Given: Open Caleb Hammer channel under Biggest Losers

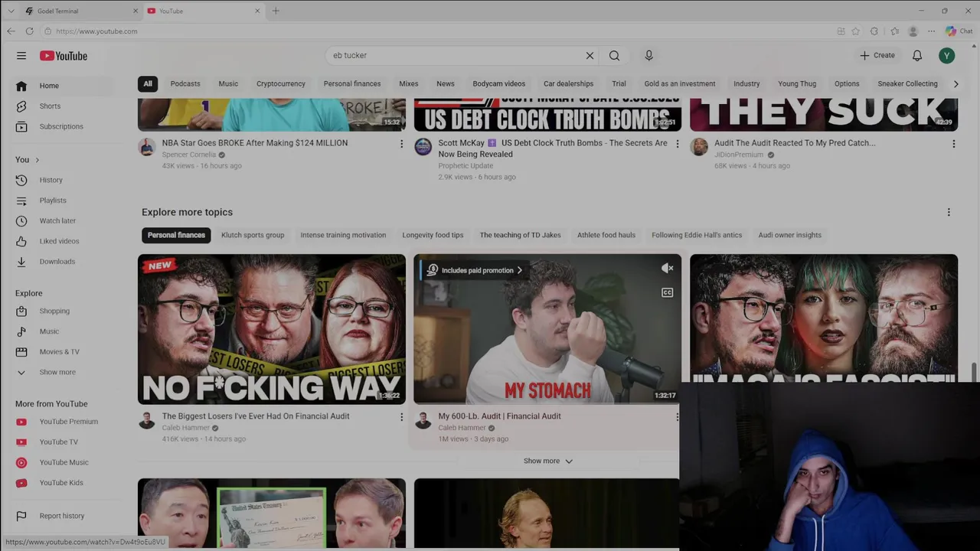Looking at the screenshot, I should coord(185,428).
